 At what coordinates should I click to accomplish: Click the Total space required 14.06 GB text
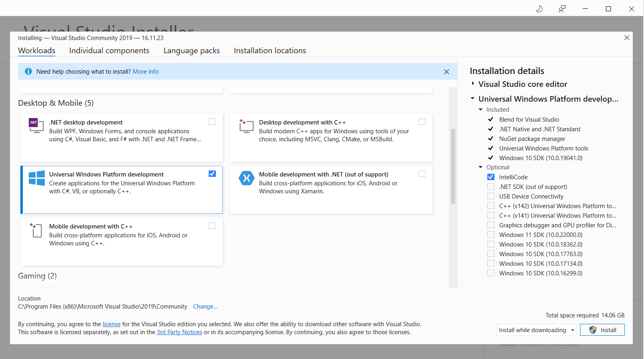(x=585, y=315)
